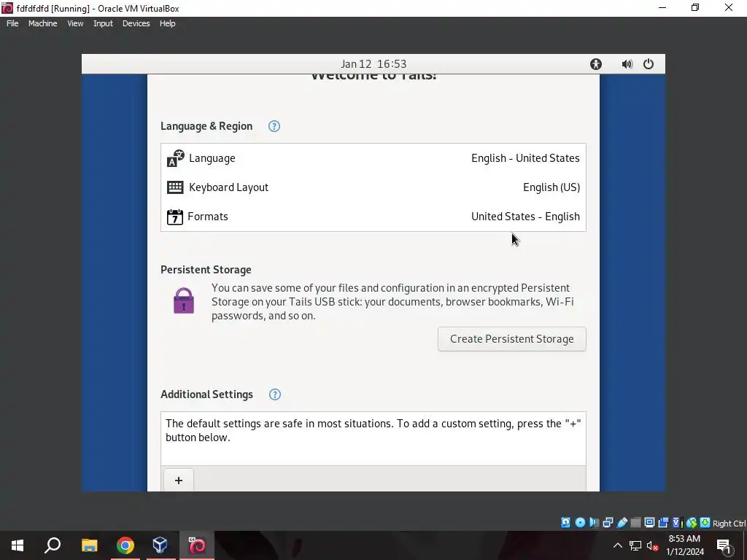
Task: Open the Language setting row
Action: click(373, 158)
